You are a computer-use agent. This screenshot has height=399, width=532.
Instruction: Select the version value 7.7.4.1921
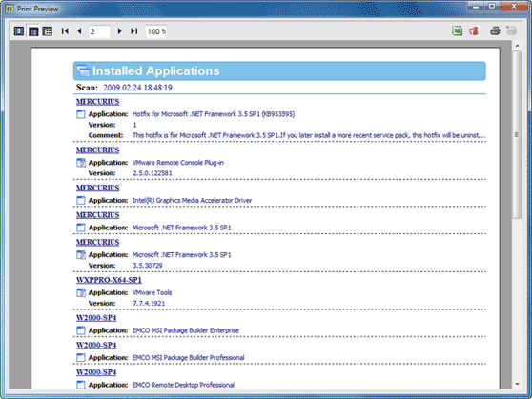click(149, 304)
